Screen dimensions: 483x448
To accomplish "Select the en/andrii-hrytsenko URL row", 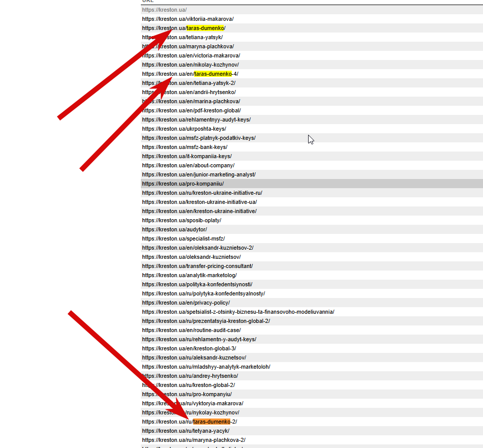I will (x=312, y=92).
